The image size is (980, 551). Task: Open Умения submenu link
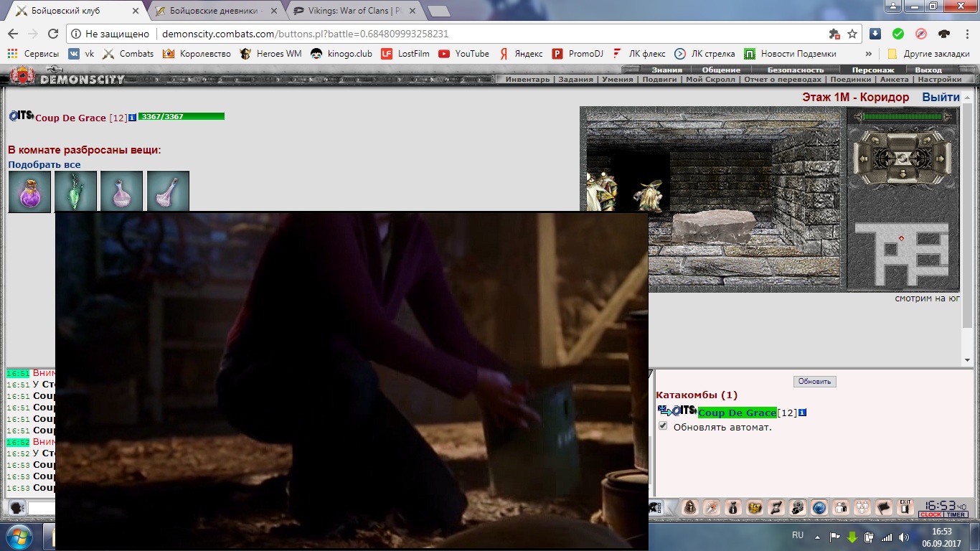[x=618, y=80]
